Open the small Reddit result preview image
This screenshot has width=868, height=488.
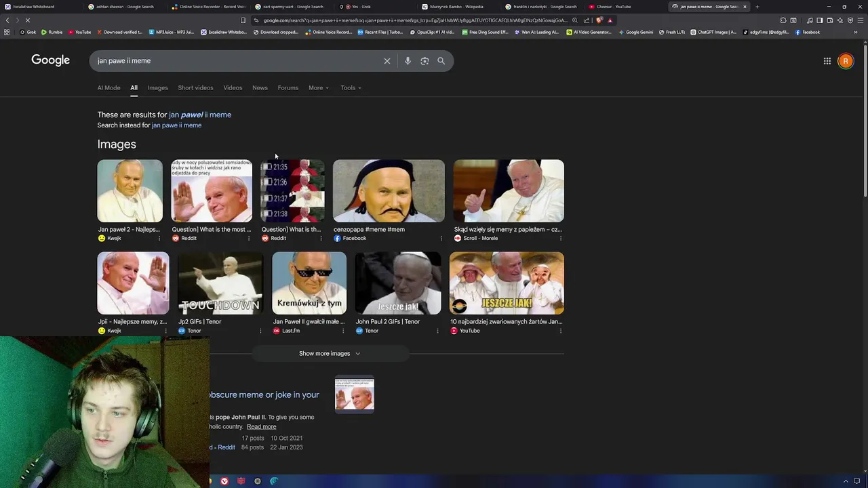click(354, 394)
